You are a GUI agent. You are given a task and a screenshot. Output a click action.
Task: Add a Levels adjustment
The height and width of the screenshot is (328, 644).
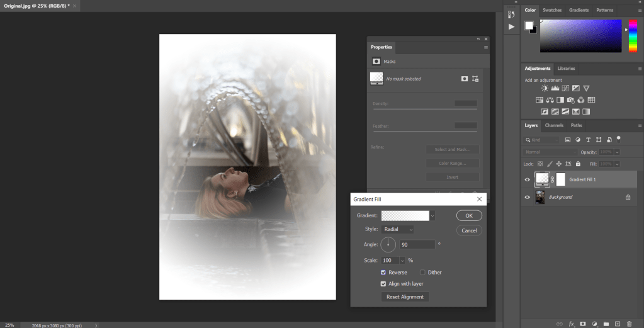tap(555, 89)
